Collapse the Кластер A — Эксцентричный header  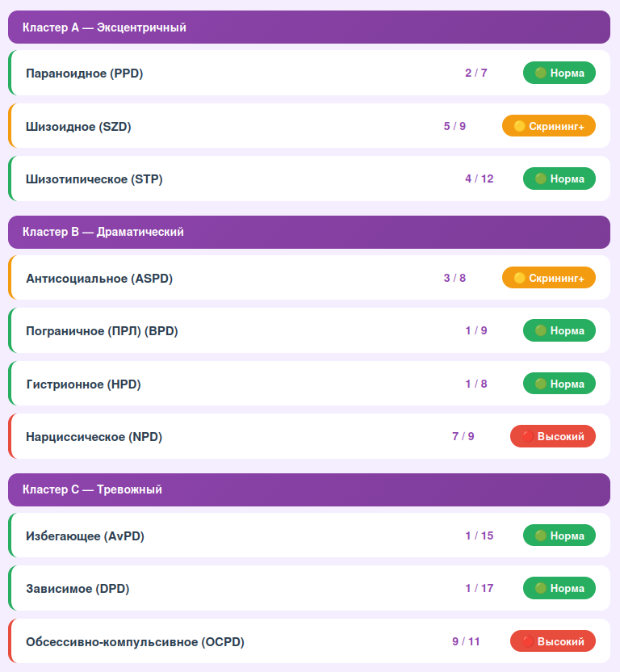coord(309,27)
